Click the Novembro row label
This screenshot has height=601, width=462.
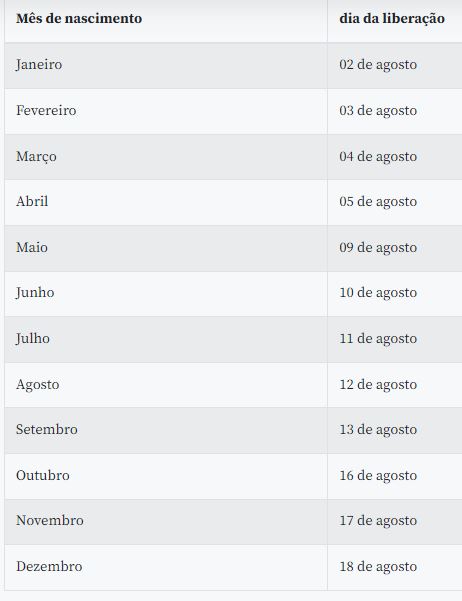click(x=50, y=521)
